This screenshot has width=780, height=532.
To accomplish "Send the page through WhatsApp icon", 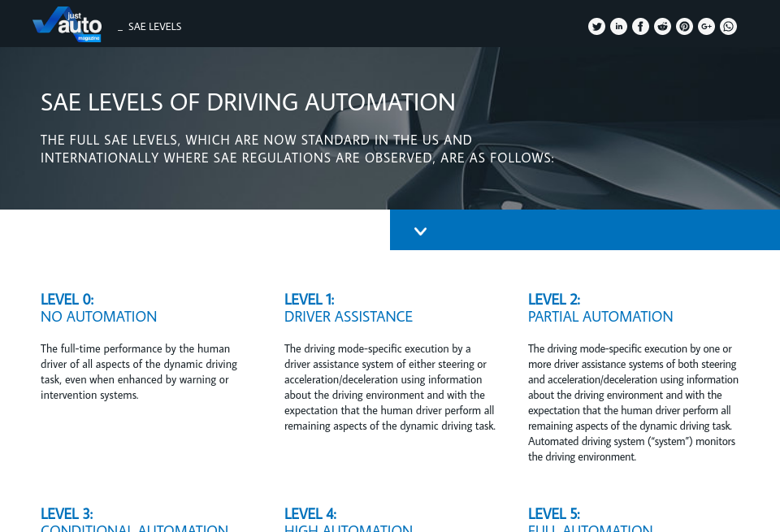I will click(x=728, y=26).
